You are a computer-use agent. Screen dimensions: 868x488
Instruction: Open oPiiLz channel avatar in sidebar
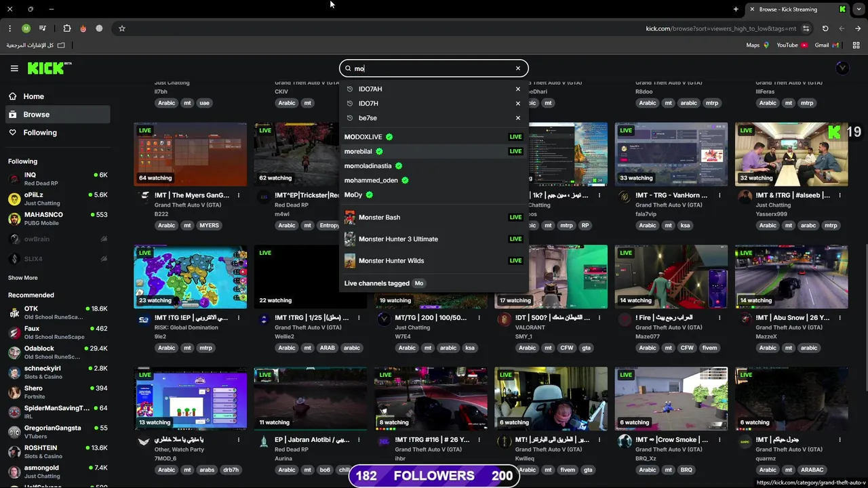(x=14, y=199)
